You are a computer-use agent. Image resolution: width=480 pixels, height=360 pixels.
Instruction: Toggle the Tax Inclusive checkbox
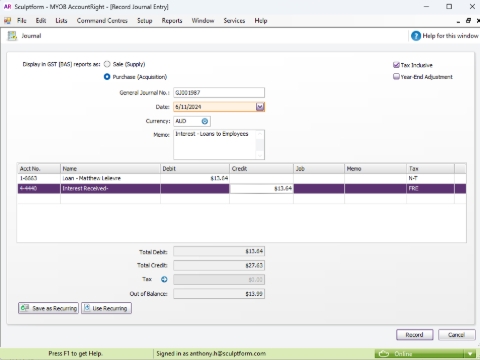[396, 65]
